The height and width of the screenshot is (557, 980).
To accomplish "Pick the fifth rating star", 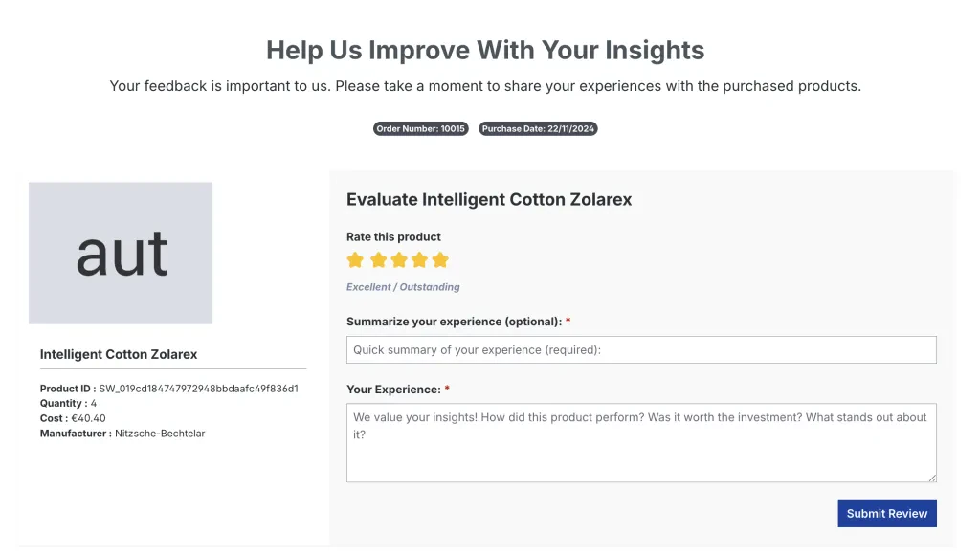I will pyautogui.click(x=440, y=259).
